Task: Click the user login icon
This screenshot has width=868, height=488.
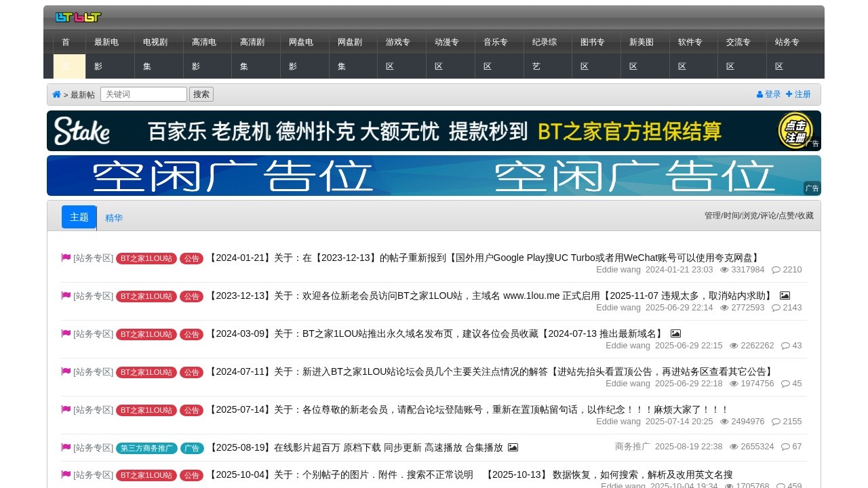Action: click(760, 94)
